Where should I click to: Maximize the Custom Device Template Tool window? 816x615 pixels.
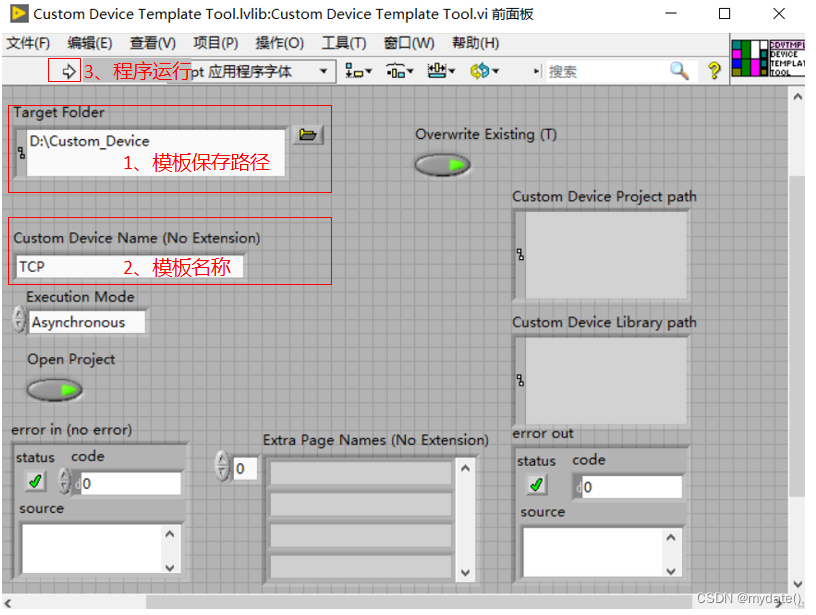(724, 13)
